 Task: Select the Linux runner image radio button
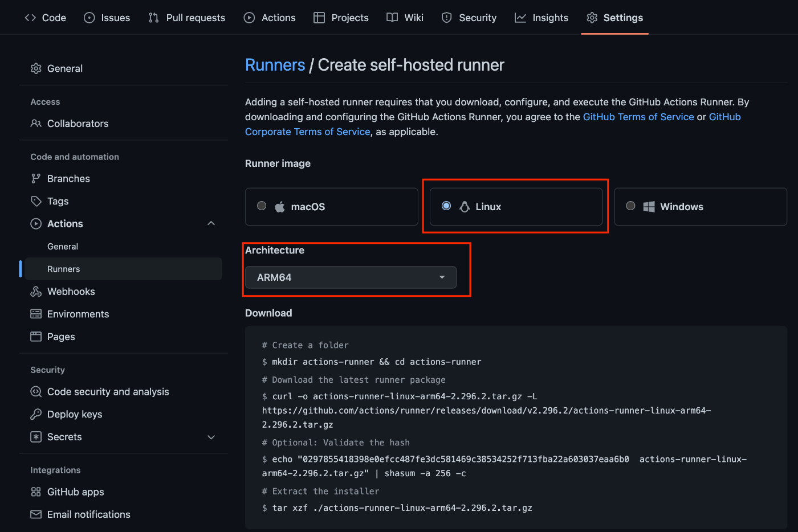click(446, 206)
